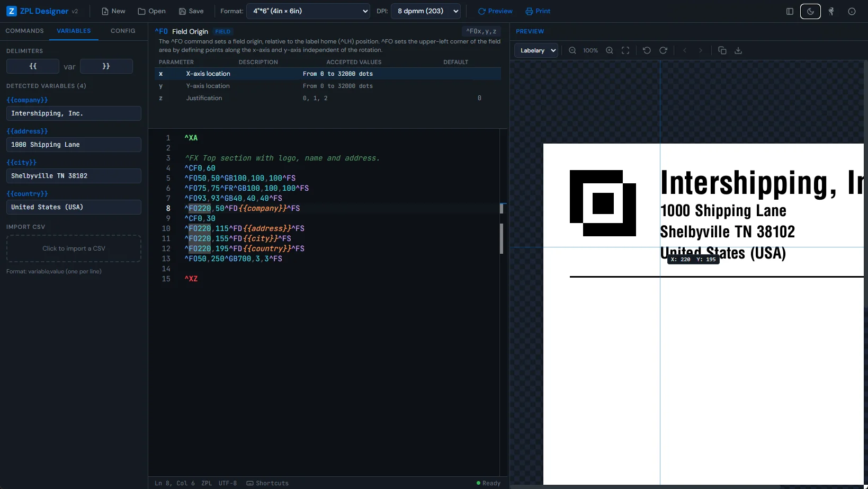Image resolution: width=868 pixels, height=489 pixels.
Task: Click to import a CSV file
Action: pos(73,248)
